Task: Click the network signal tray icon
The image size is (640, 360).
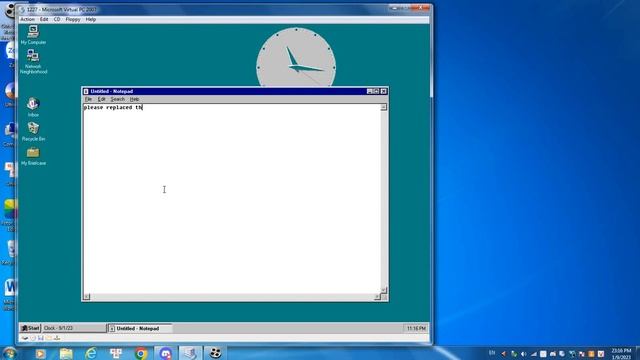Action: [x=533, y=354]
